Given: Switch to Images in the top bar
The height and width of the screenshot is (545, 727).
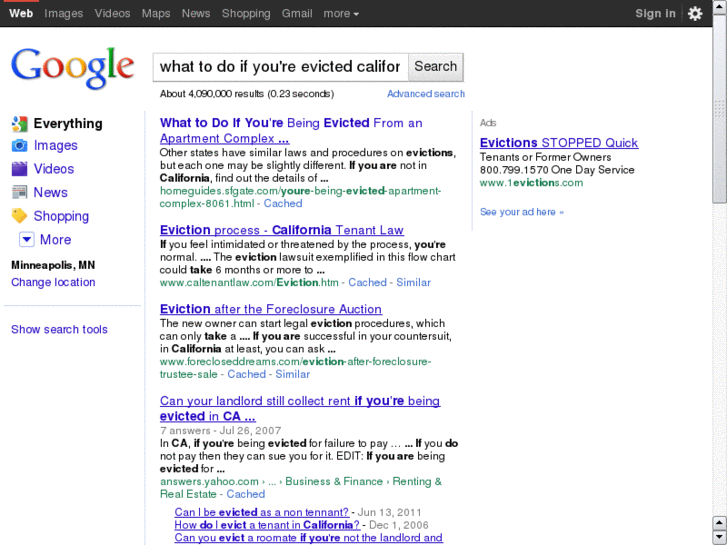Looking at the screenshot, I should click(64, 13).
